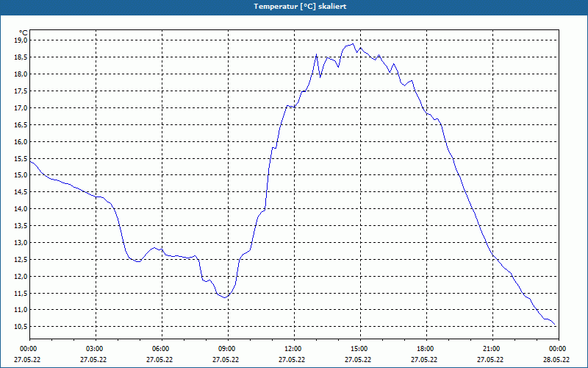Viewport: 588px width, 368px height.
Task: Click the 27.05.22 date under 03:00
Action: pyautogui.click(x=93, y=359)
